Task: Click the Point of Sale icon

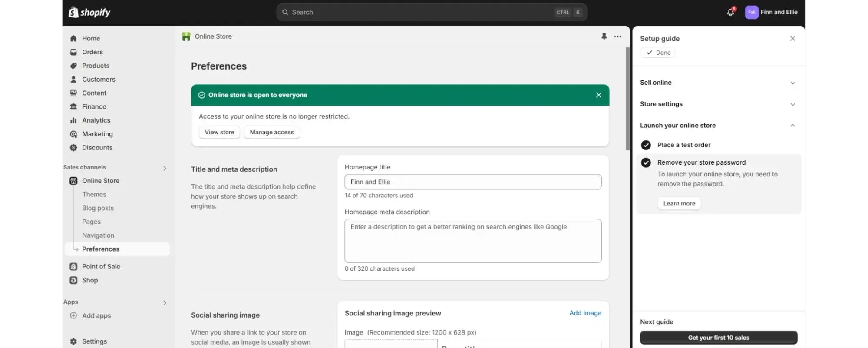Action: coord(73,266)
